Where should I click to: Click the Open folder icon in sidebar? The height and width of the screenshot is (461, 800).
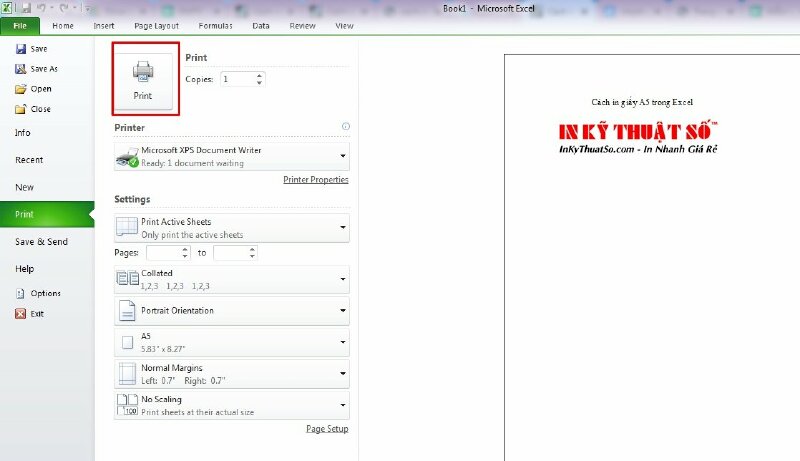[x=20, y=89]
